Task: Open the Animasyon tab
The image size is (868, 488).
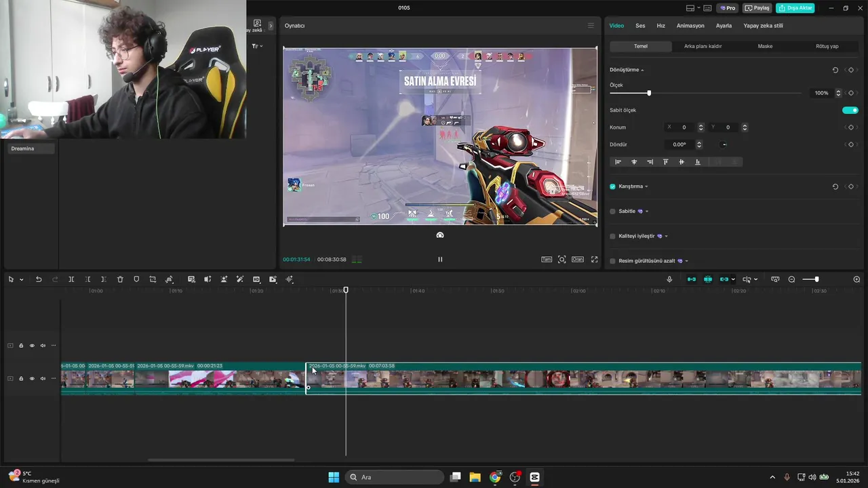Action: 690,26
